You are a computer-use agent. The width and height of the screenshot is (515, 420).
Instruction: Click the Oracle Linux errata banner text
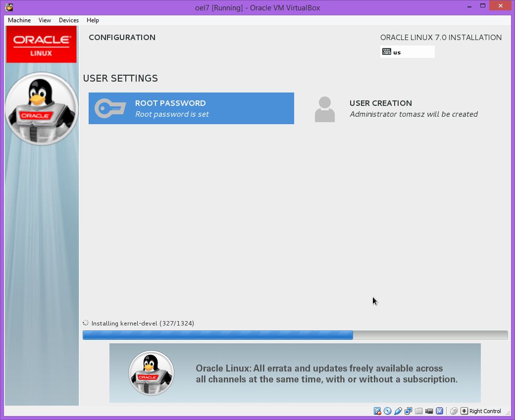coord(327,373)
